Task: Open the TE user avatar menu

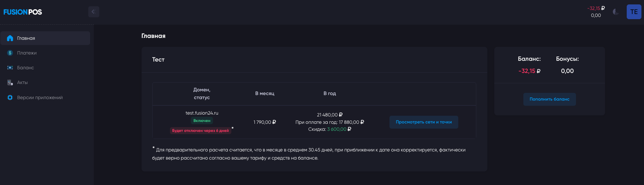Action: pos(634,12)
